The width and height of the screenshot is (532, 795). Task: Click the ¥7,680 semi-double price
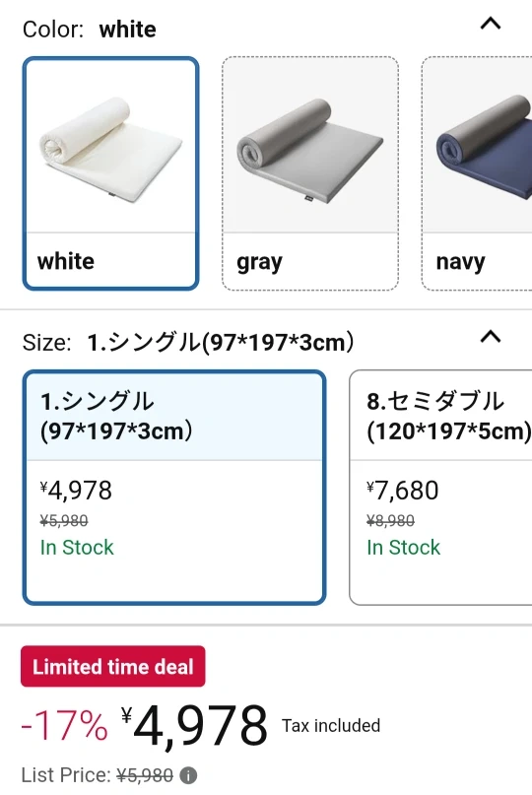click(x=403, y=491)
